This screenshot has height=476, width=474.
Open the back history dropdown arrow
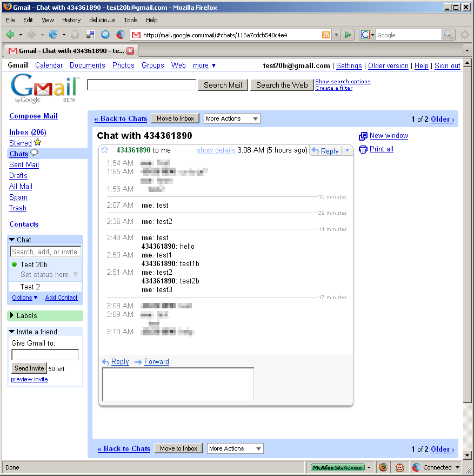21,35
